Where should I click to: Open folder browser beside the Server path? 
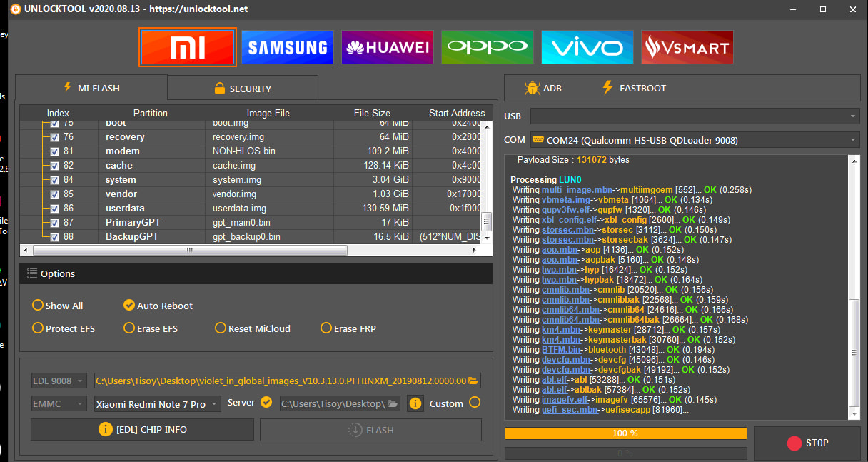[x=393, y=403]
